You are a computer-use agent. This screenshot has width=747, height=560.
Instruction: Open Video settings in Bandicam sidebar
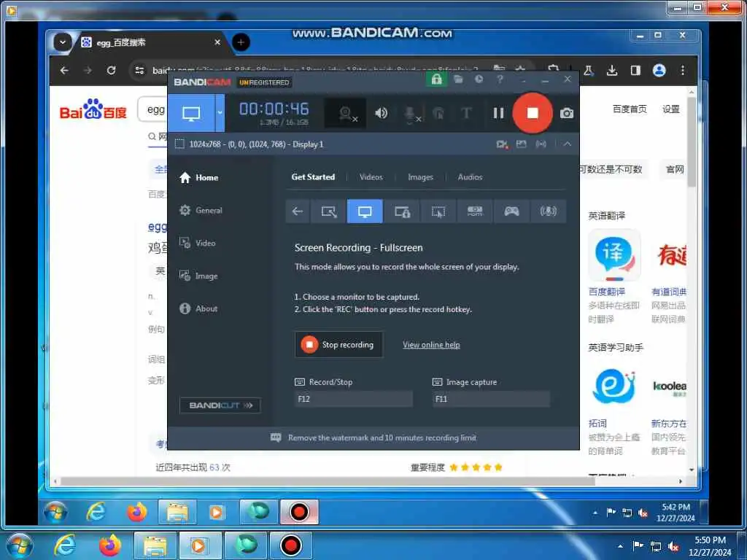(197, 243)
